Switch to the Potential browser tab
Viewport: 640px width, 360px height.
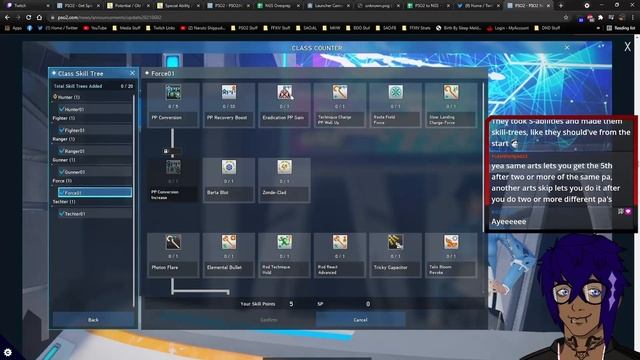tap(129, 6)
